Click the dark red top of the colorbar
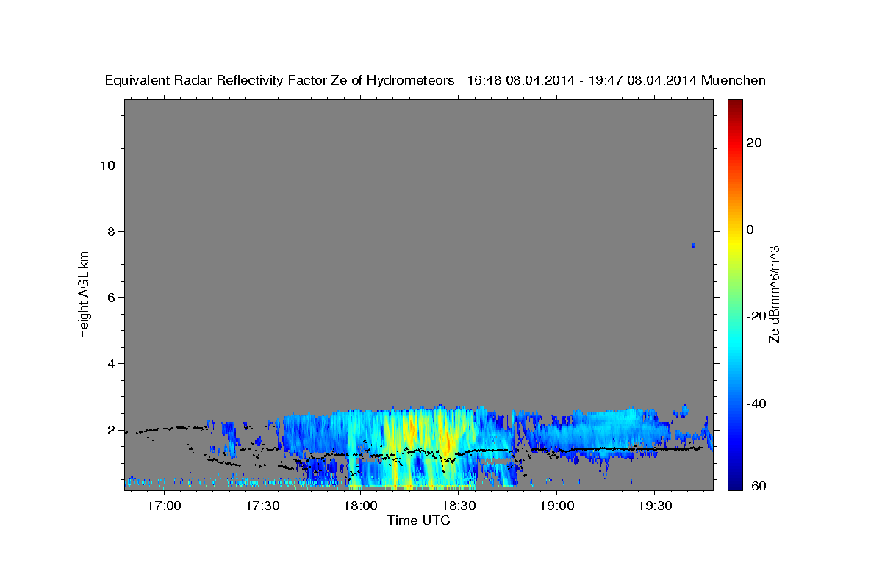882x588 pixels. (x=734, y=104)
